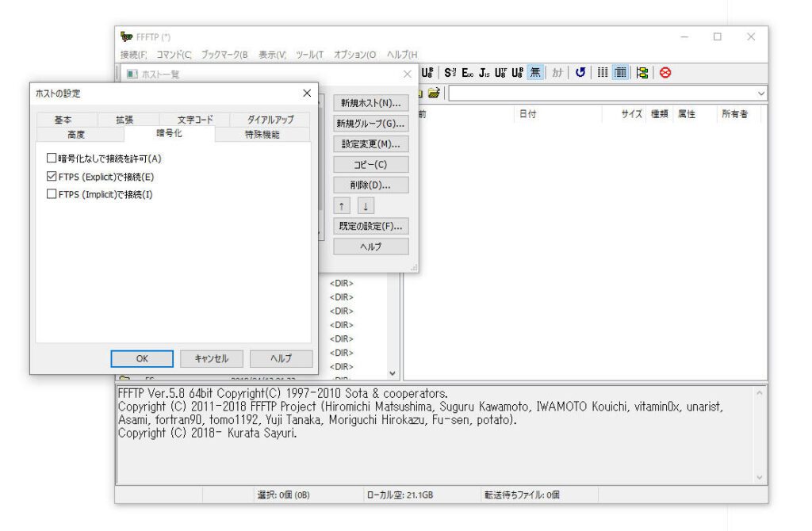Click FFFTP app icon in title bar
This screenshot has width=812, height=531.
point(126,36)
